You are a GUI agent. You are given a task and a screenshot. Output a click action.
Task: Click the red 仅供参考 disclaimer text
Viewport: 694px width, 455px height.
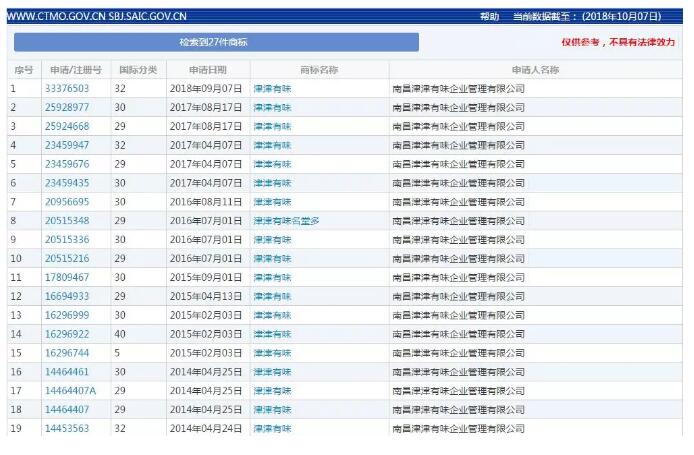coord(618,42)
